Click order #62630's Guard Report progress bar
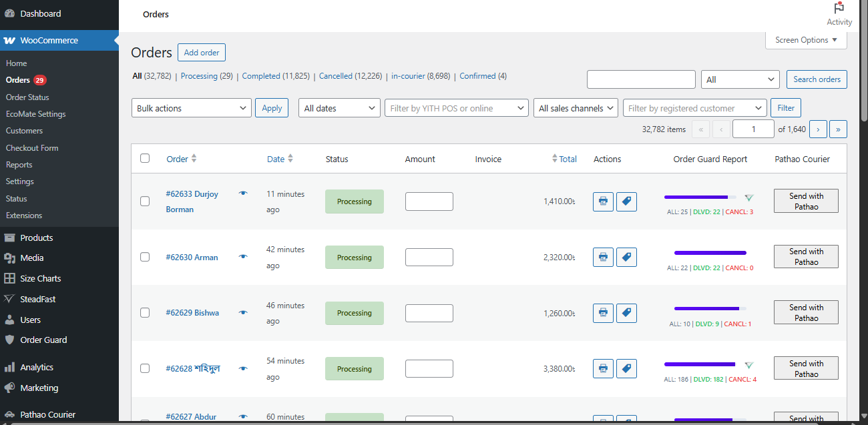This screenshot has width=868, height=425. (x=710, y=252)
